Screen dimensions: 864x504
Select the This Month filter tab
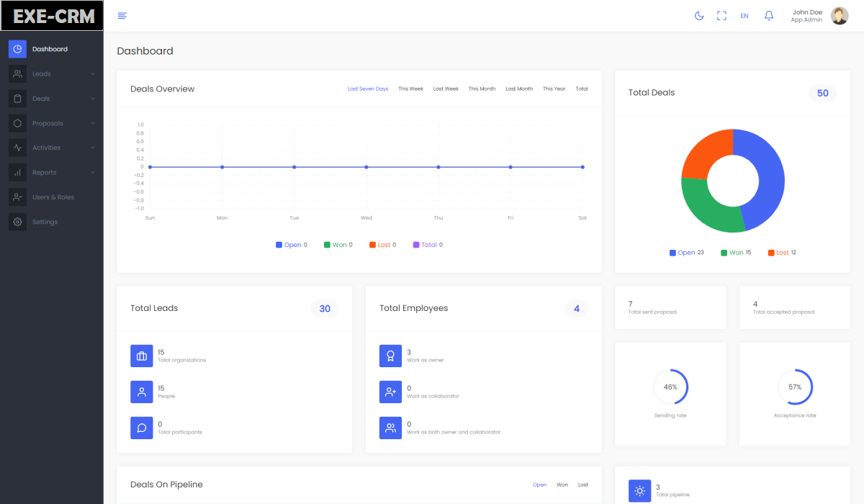[x=482, y=89]
